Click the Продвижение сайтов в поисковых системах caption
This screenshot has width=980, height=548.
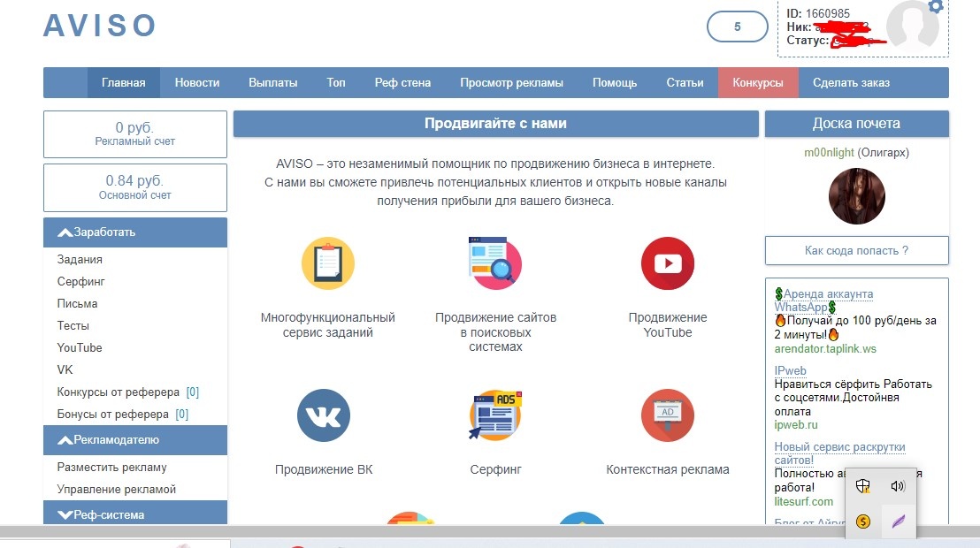[495, 331]
